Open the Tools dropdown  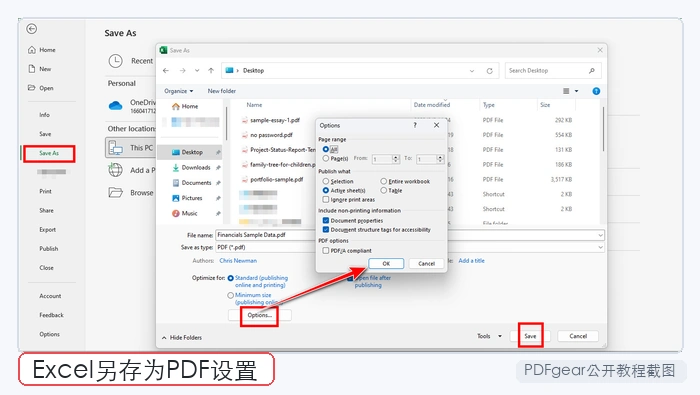point(489,336)
